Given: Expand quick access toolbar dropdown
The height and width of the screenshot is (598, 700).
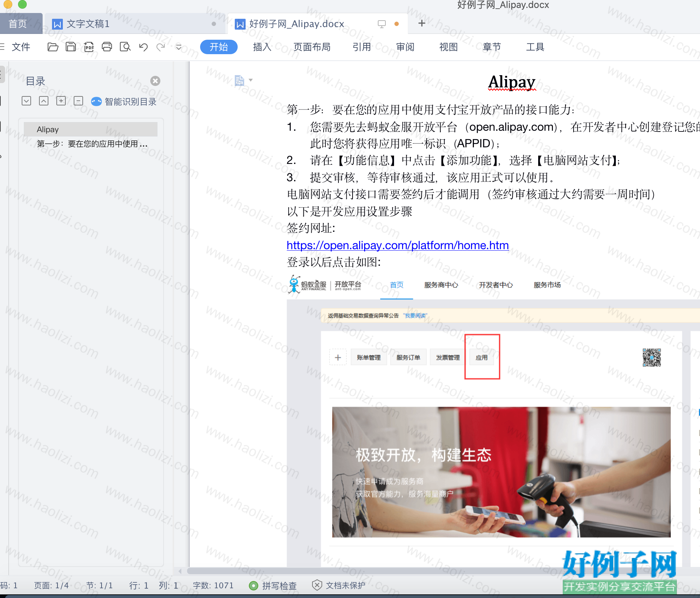Looking at the screenshot, I should tap(178, 47).
